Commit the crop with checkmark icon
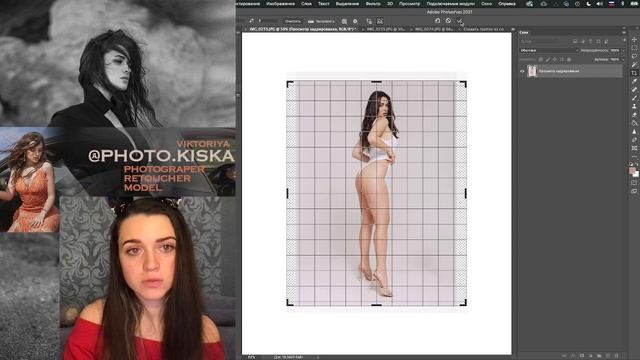 coord(460,20)
